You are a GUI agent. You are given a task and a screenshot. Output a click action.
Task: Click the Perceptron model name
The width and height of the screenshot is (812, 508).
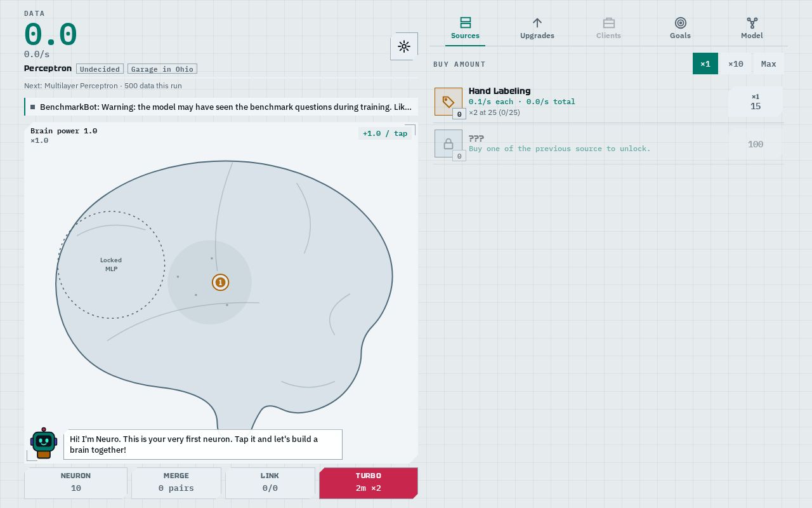pyautogui.click(x=48, y=69)
